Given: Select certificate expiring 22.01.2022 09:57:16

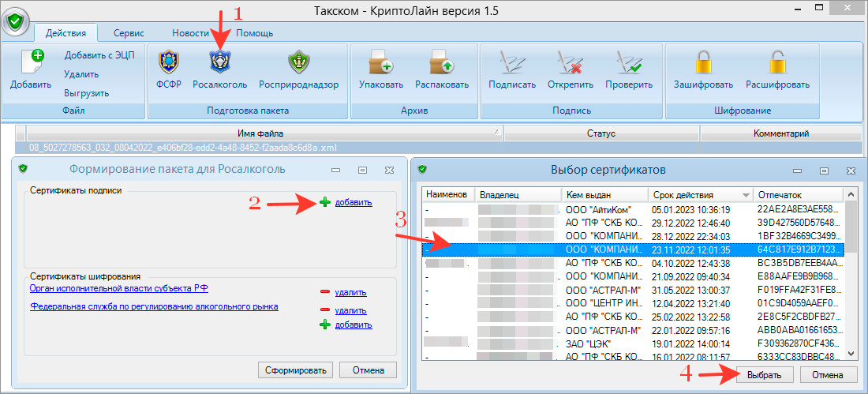Looking at the screenshot, I should [634, 330].
